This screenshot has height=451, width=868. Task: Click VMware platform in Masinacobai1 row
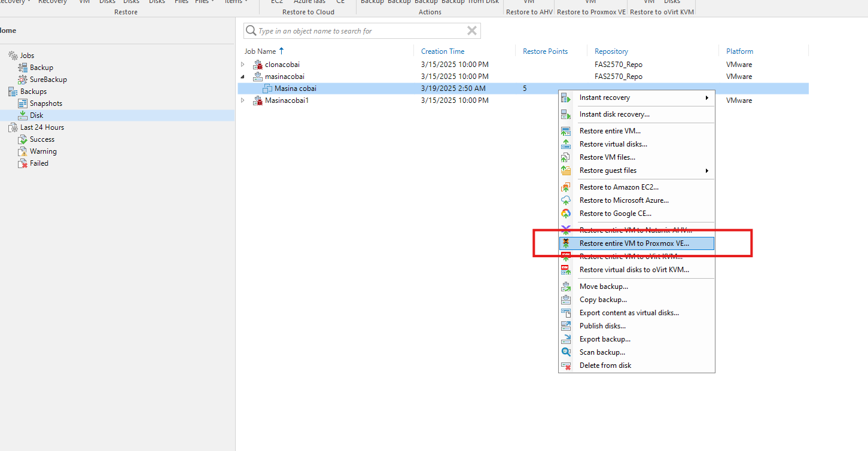[x=739, y=100]
